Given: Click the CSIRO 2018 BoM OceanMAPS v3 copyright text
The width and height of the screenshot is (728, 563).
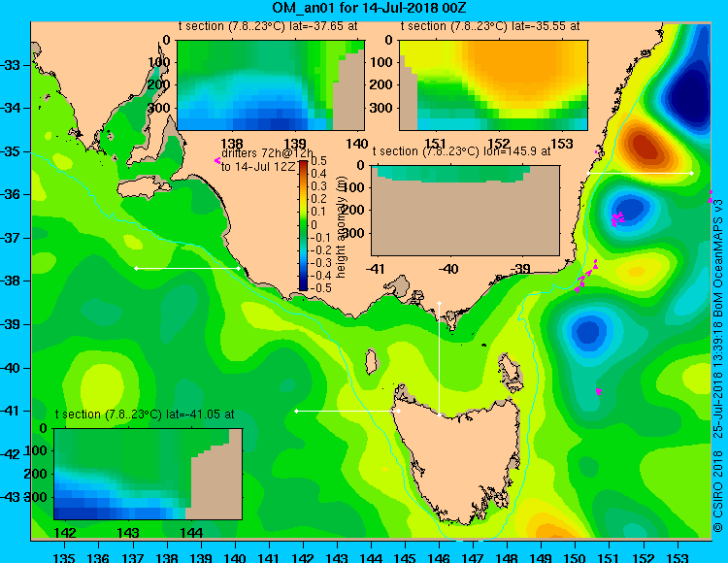Looking at the screenshot, I should (x=718, y=365).
